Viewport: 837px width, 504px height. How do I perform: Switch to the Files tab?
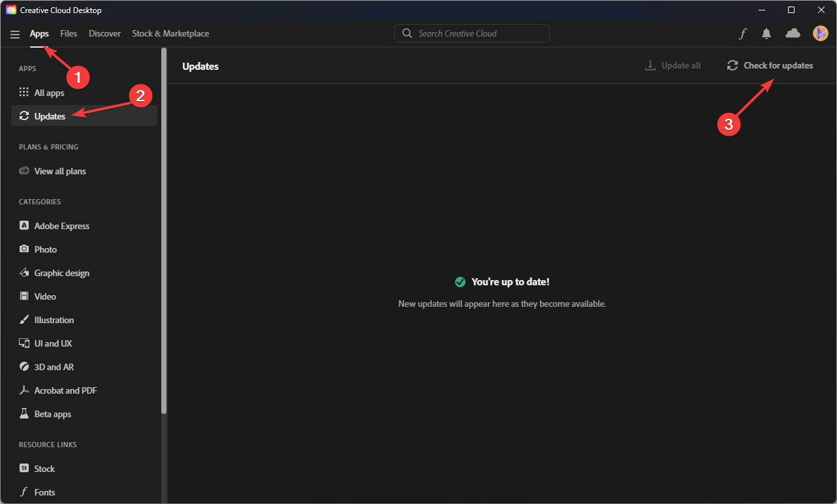click(69, 33)
